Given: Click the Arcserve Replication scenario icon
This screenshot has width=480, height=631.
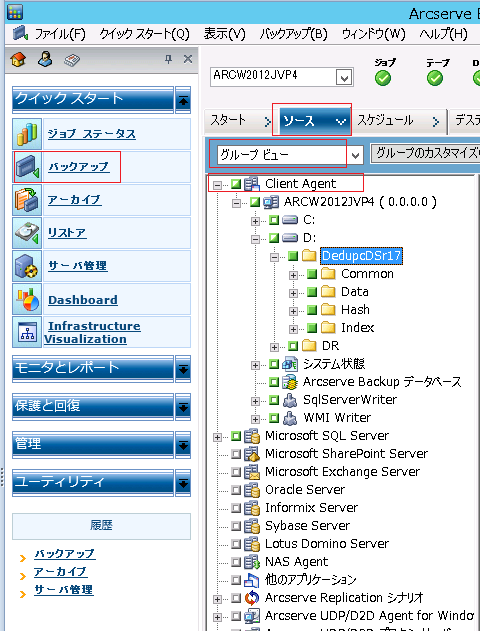Looking at the screenshot, I should [252, 598].
